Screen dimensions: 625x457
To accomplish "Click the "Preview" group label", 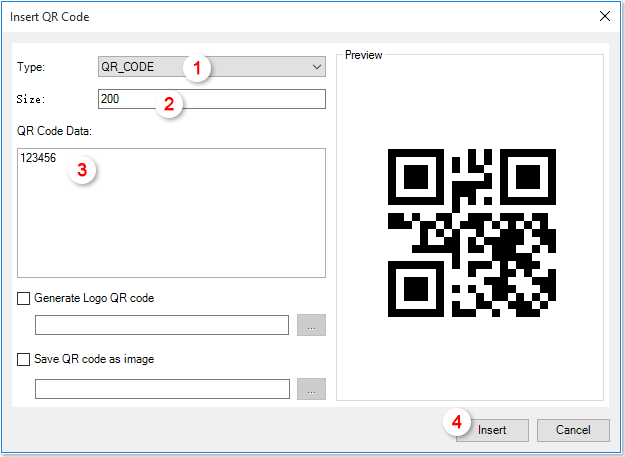I will pyautogui.click(x=364, y=55).
